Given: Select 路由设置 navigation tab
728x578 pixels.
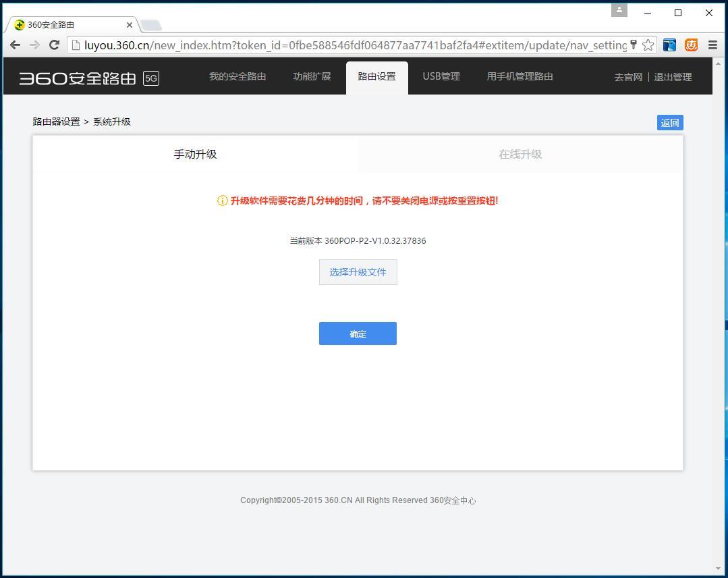Looking at the screenshot, I should pos(377,77).
